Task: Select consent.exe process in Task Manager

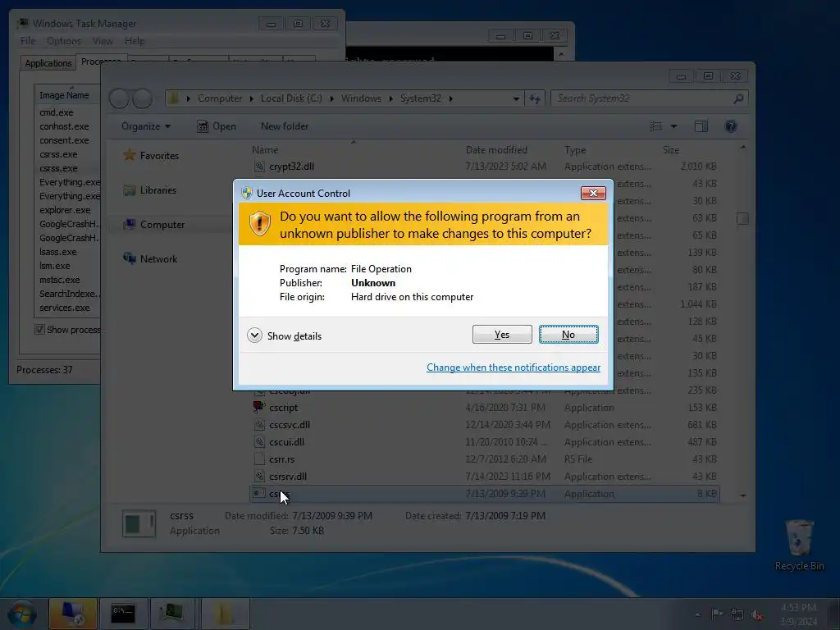Action: pyautogui.click(x=64, y=140)
